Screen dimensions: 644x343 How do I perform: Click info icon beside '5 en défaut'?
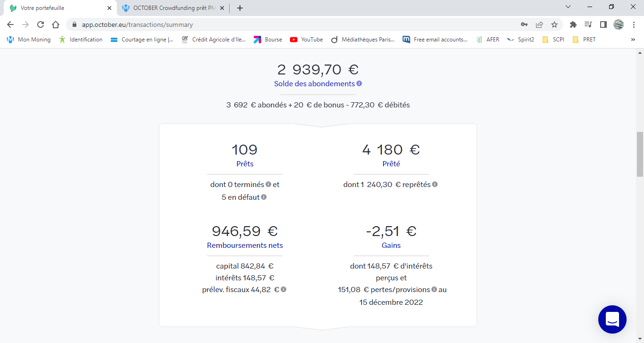(x=264, y=197)
